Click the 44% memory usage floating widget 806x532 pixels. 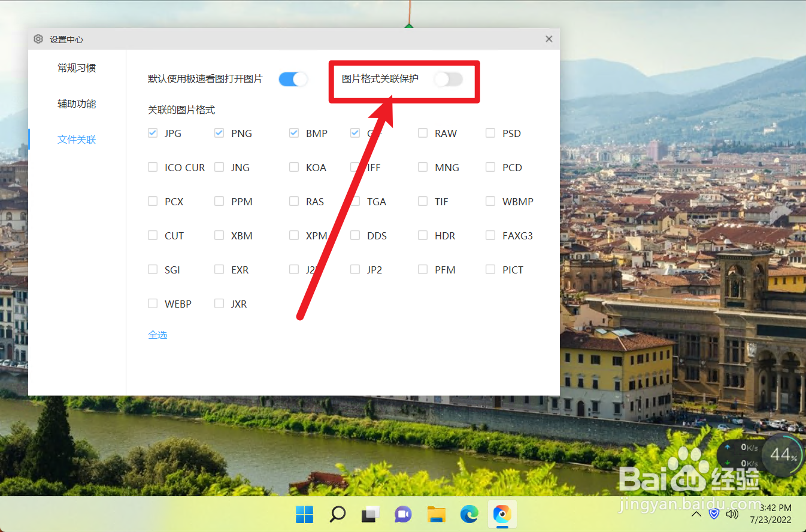tap(783, 455)
